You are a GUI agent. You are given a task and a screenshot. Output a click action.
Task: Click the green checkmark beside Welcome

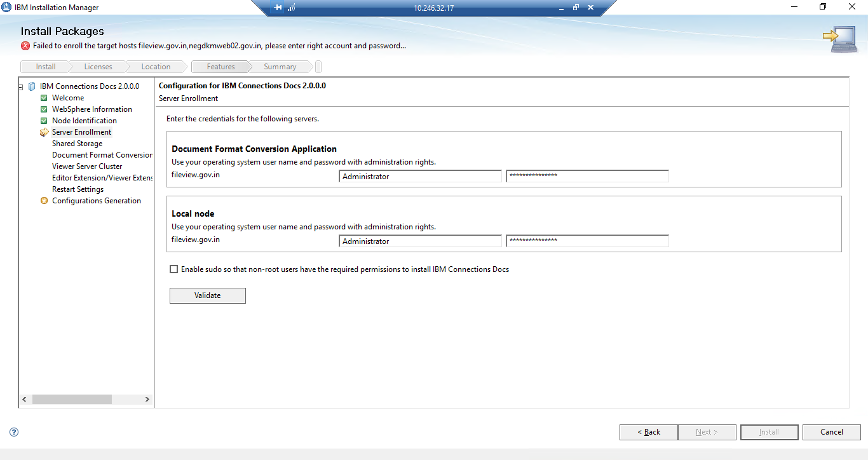coord(44,97)
